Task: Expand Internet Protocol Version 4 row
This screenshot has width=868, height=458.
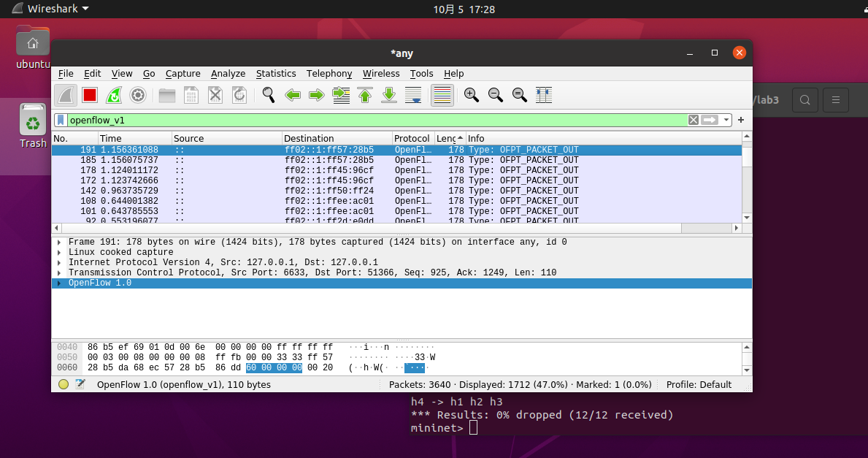Action: pyautogui.click(x=59, y=262)
